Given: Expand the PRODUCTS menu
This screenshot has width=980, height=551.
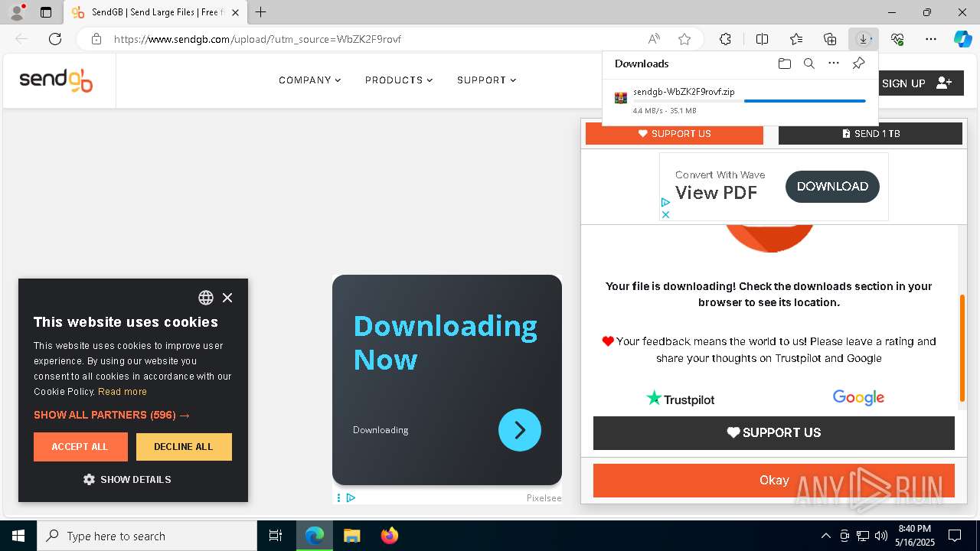Looking at the screenshot, I should tap(399, 80).
